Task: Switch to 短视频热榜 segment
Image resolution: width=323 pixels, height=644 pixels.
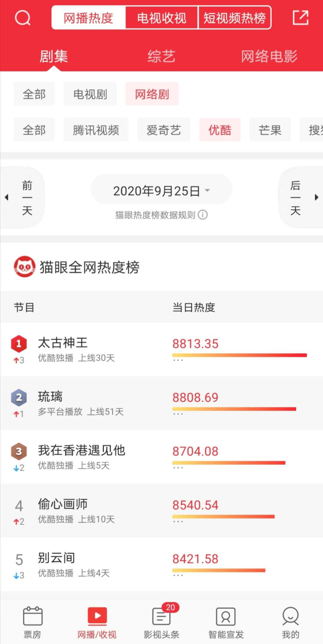Action: coord(234,19)
